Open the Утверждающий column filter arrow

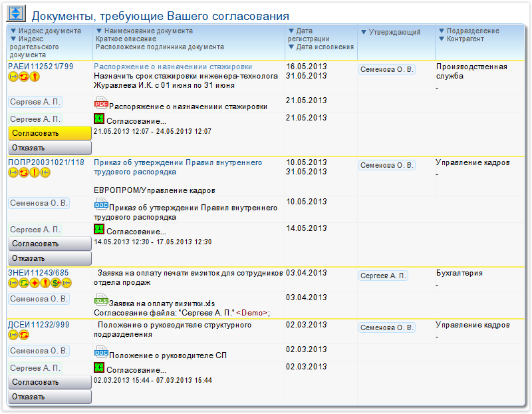click(x=363, y=30)
